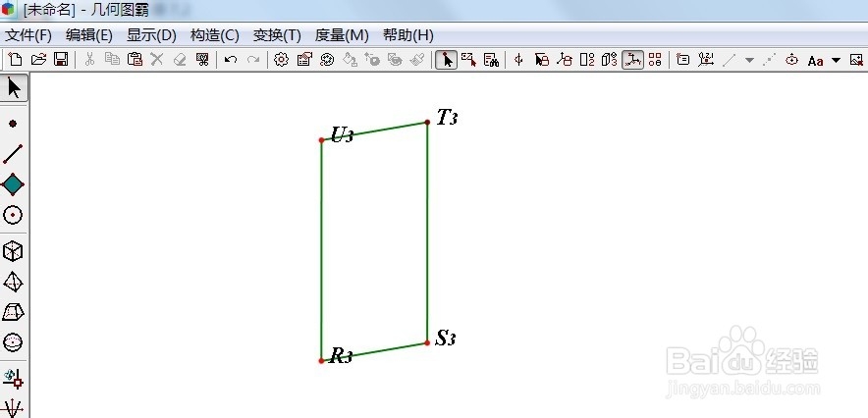Screen dimensions: 868x418
Task: Select the Pyramid tool
Action: click(x=13, y=282)
